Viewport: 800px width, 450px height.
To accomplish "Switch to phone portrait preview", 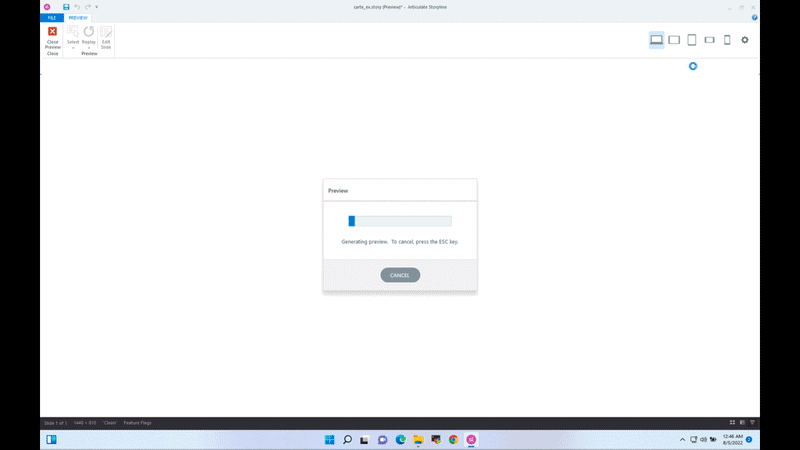I will click(727, 40).
